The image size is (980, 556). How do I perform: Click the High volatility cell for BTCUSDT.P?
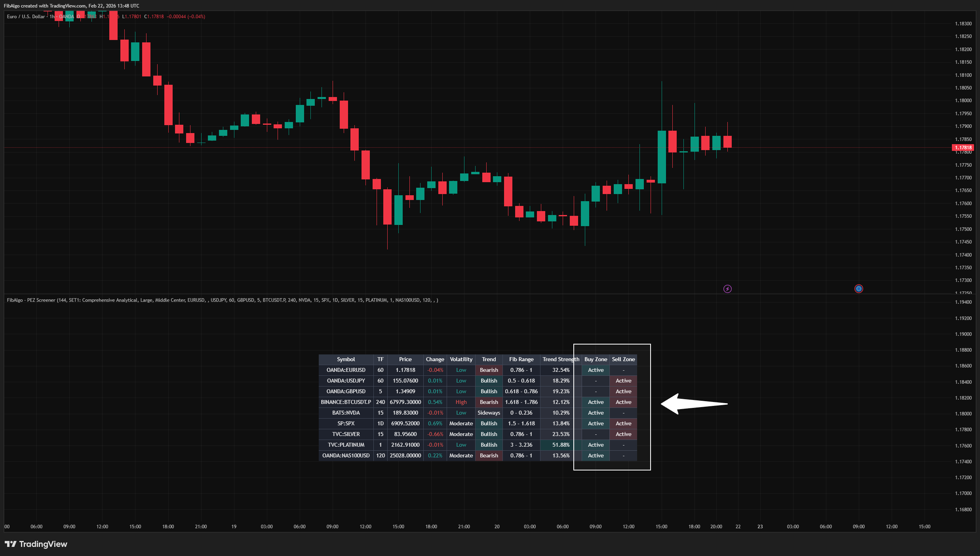click(461, 402)
